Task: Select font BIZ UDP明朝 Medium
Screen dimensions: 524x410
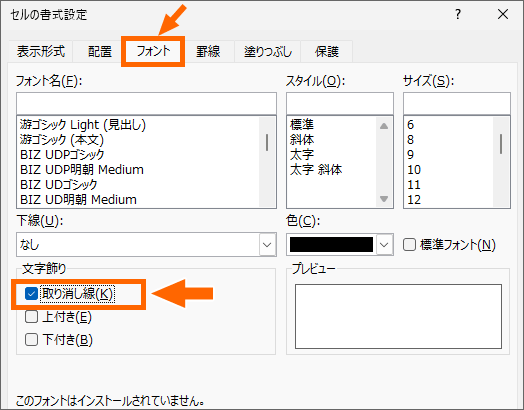Action: (x=82, y=170)
